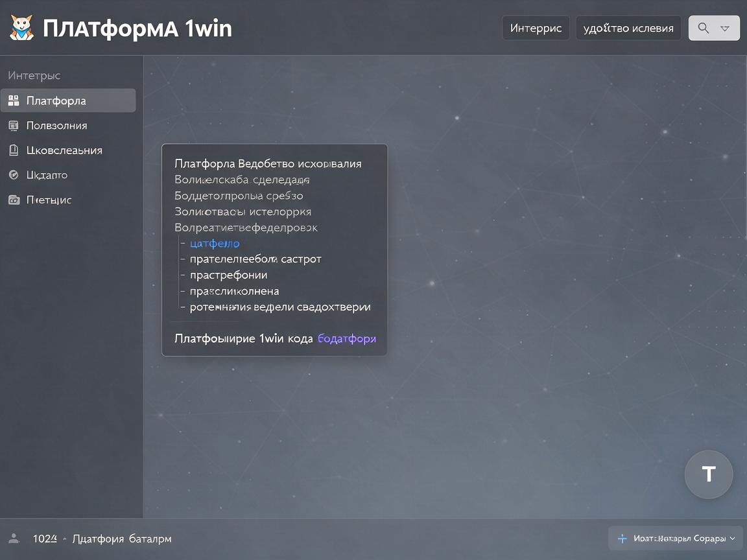
Task: Click the ПЛАТФОРМА 1win title
Action: point(137,28)
